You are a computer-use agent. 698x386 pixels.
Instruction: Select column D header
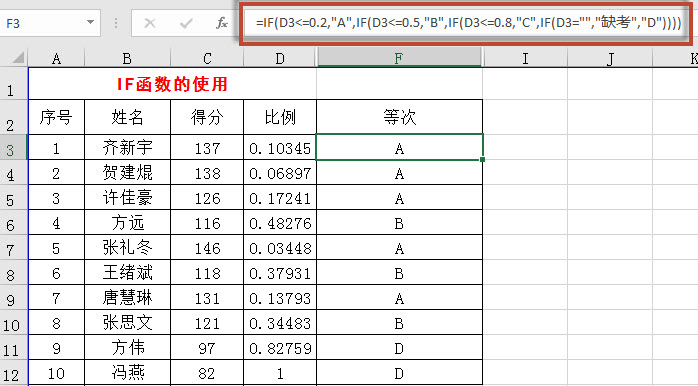[280, 58]
